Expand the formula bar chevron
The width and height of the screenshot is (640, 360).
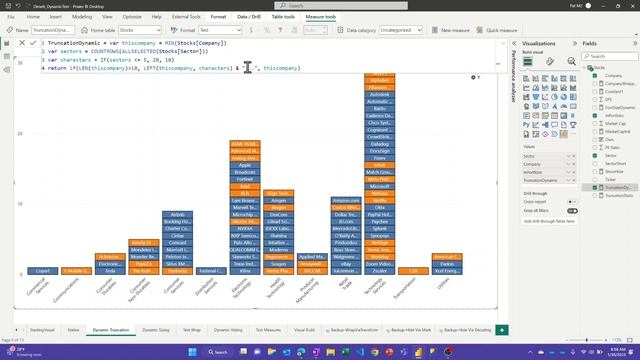click(x=503, y=43)
